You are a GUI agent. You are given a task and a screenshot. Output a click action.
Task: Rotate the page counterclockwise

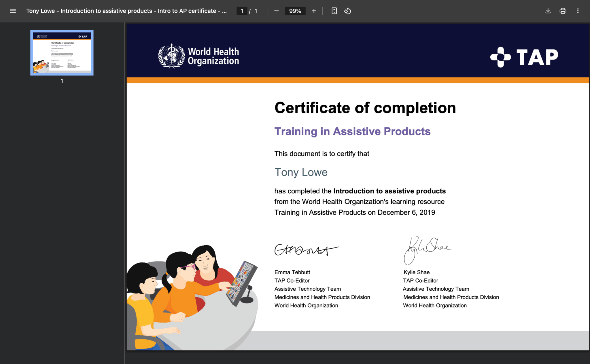coord(347,11)
